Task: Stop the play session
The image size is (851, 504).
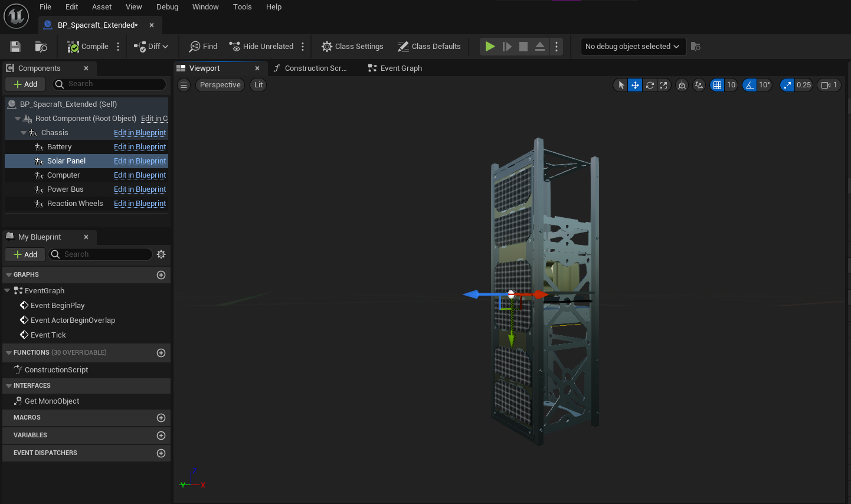Action: [x=523, y=47]
